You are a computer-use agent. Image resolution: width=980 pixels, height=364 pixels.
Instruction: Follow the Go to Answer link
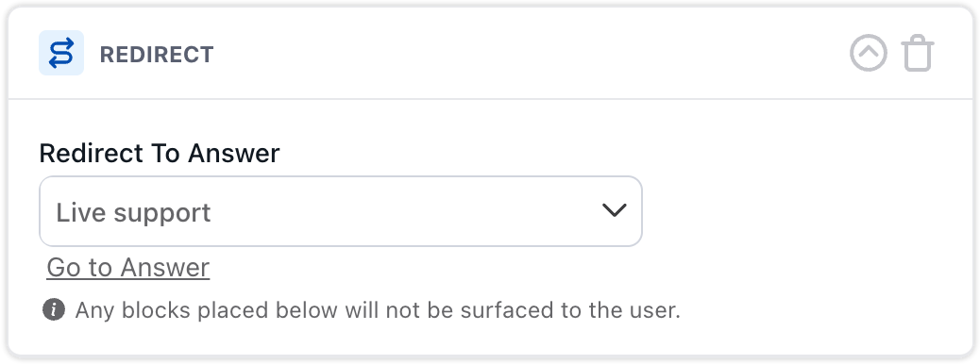(x=128, y=267)
